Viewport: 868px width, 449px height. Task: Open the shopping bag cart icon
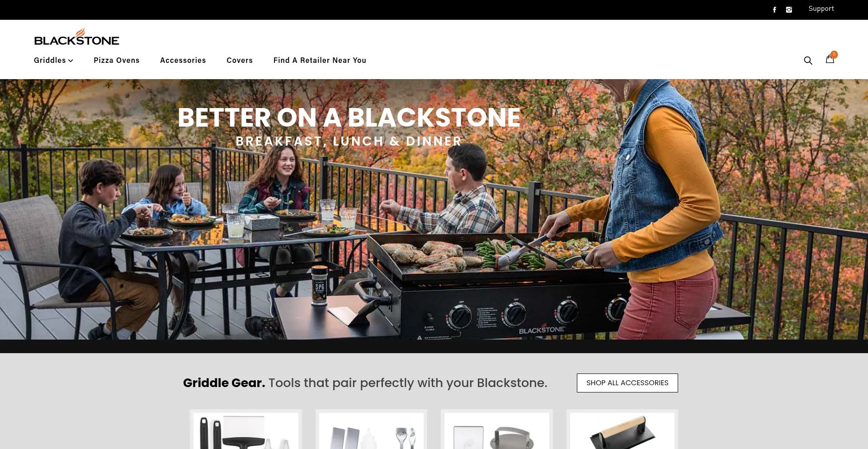830,59
